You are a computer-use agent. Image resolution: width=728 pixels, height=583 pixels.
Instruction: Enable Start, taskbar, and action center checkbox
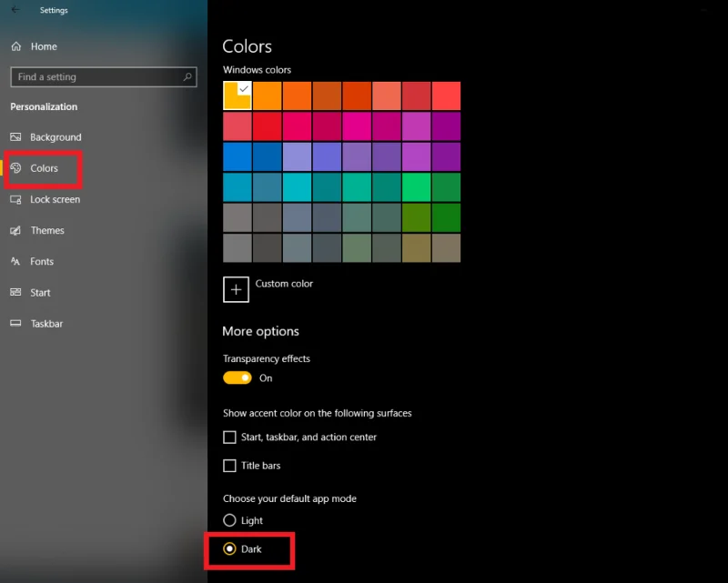coord(229,437)
